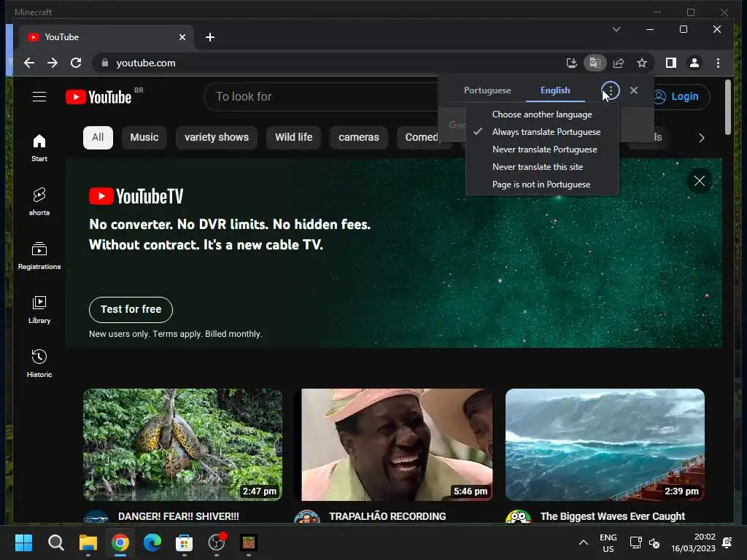Dismiss the YouTube TV banner
This screenshot has height=560, width=747.
coord(699,181)
